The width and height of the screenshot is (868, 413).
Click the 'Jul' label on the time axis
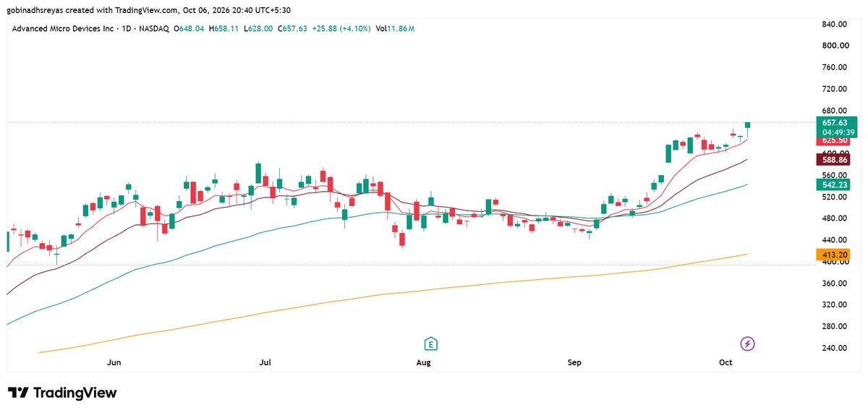(x=265, y=362)
